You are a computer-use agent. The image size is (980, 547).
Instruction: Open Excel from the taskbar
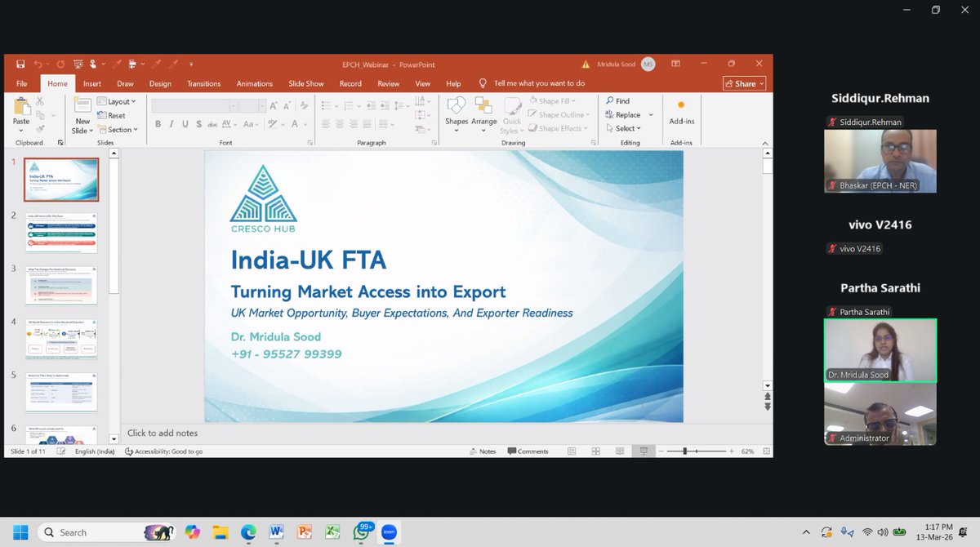(332, 531)
